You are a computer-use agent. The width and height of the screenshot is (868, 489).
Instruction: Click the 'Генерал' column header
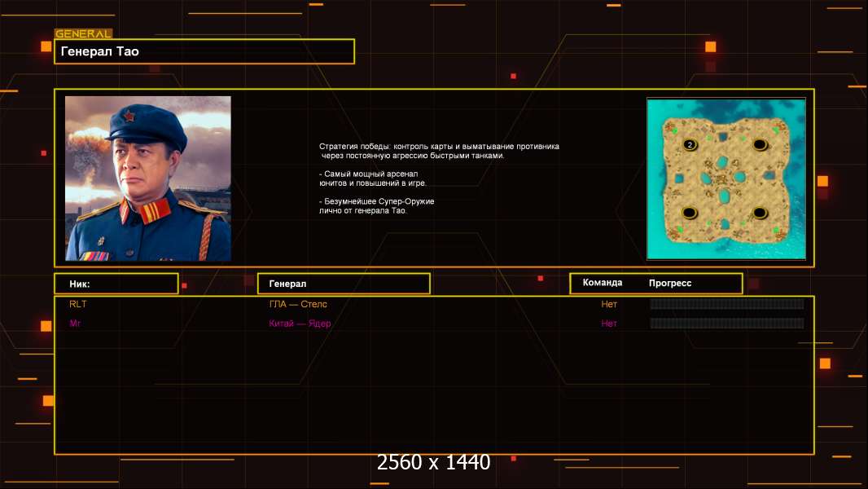pos(344,284)
